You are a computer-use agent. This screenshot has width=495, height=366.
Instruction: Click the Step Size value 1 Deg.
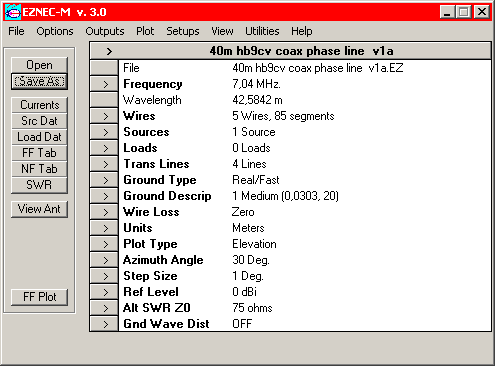coord(248,276)
